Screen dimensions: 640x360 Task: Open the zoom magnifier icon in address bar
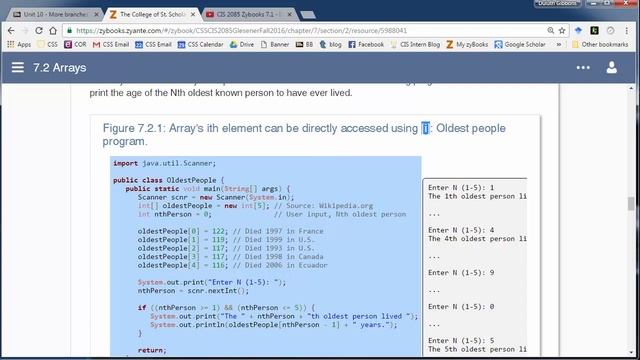click(551, 31)
